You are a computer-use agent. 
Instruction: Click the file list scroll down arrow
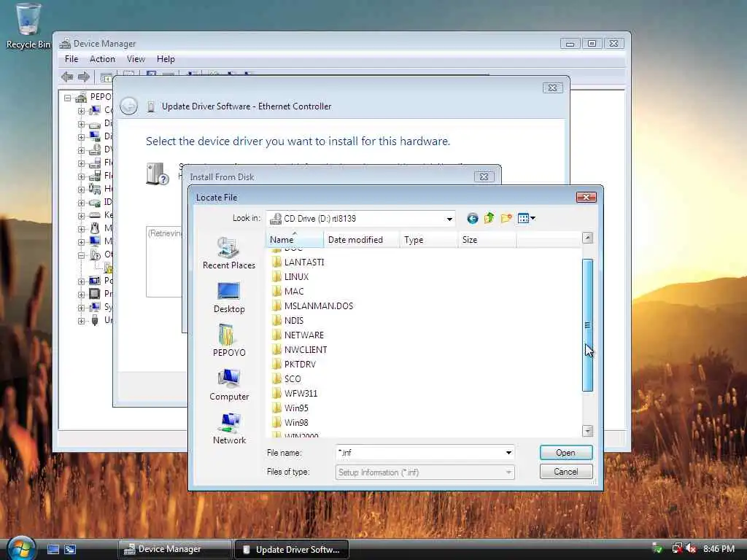(587, 431)
